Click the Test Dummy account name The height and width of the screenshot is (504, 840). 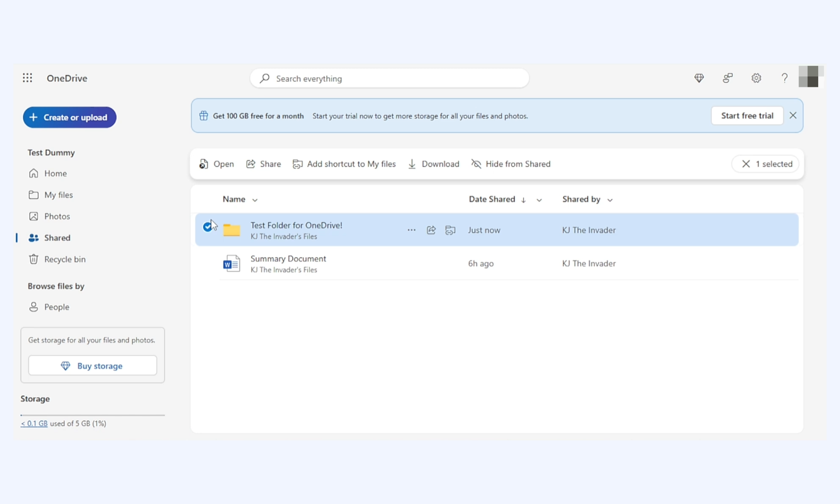click(51, 152)
